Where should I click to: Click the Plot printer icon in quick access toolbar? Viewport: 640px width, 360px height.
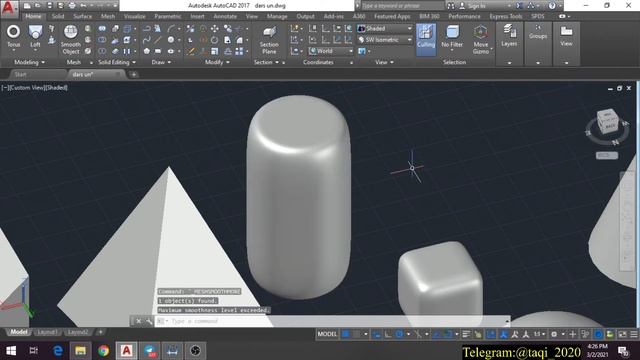pyautogui.click(x=72, y=6)
